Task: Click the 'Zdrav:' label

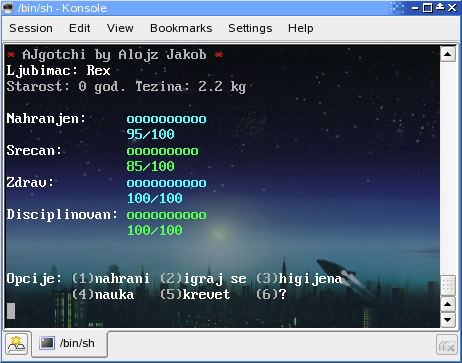Action: tap(30, 183)
